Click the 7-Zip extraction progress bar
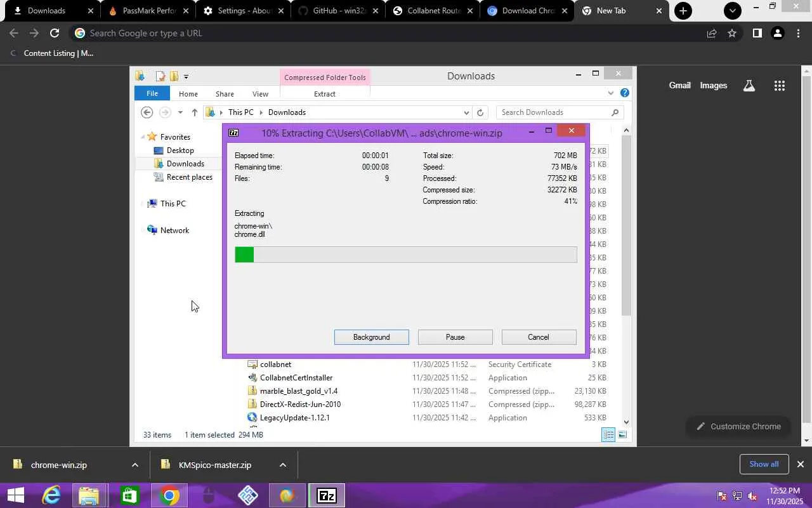This screenshot has width=812, height=508. [405, 255]
